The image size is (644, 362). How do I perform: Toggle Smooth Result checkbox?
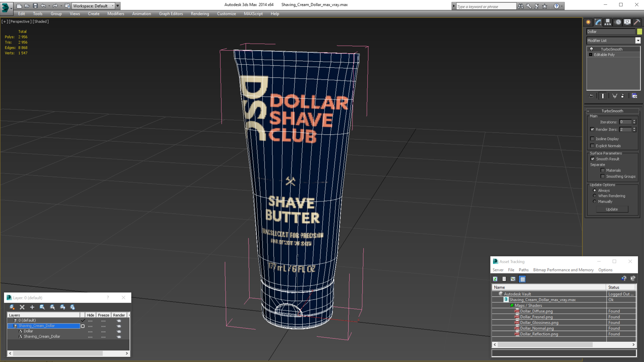coord(593,159)
